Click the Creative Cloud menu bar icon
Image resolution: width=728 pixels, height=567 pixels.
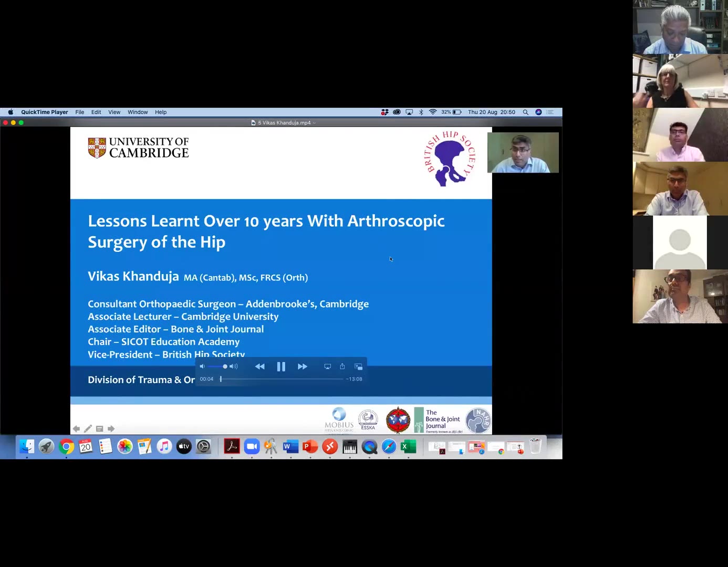[397, 112]
